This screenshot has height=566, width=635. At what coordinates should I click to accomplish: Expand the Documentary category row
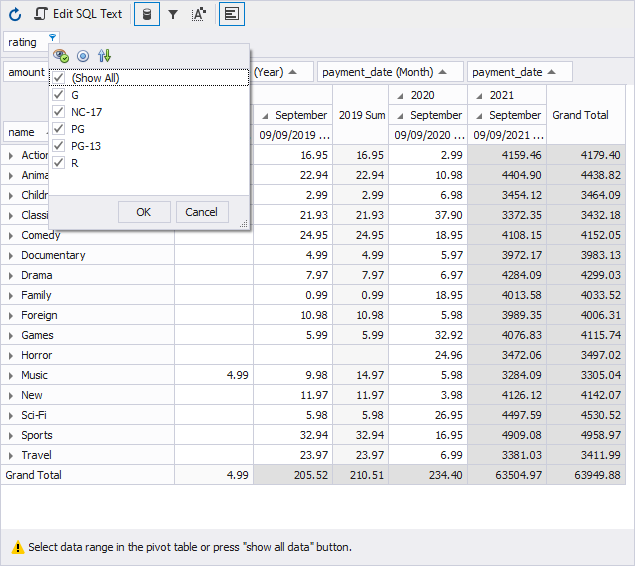pos(11,255)
